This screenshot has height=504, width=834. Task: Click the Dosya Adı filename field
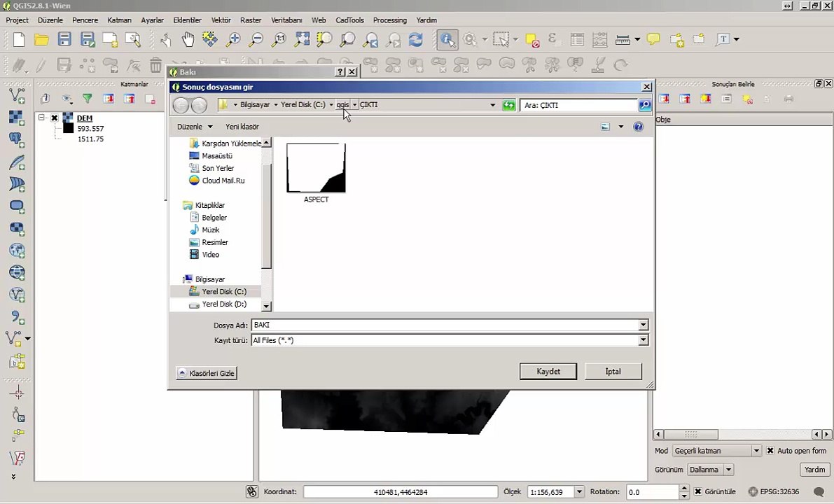coord(445,325)
